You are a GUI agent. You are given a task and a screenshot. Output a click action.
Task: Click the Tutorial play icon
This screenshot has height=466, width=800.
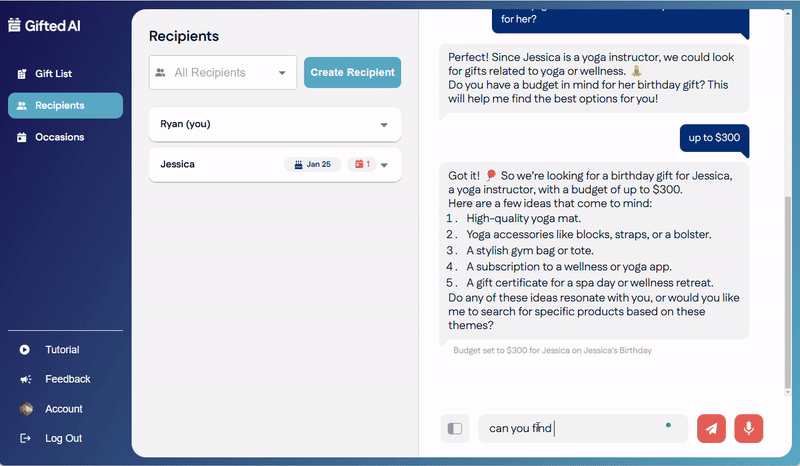click(25, 350)
